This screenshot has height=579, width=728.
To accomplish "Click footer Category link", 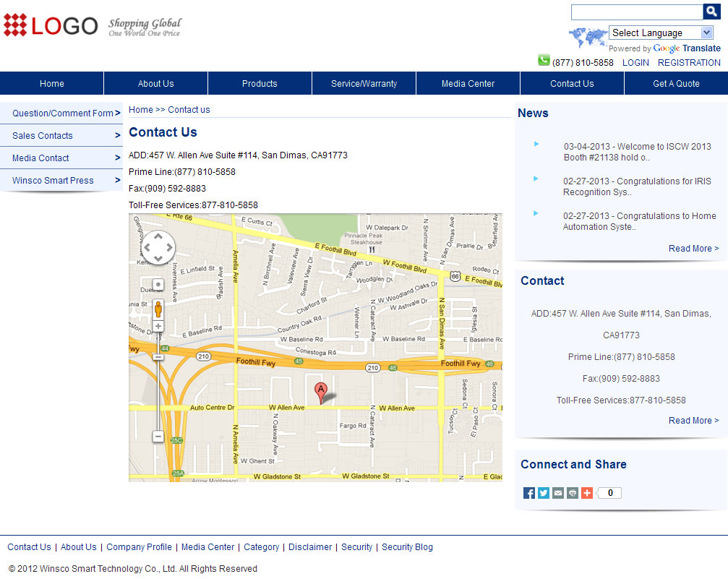I will click(262, 547).
